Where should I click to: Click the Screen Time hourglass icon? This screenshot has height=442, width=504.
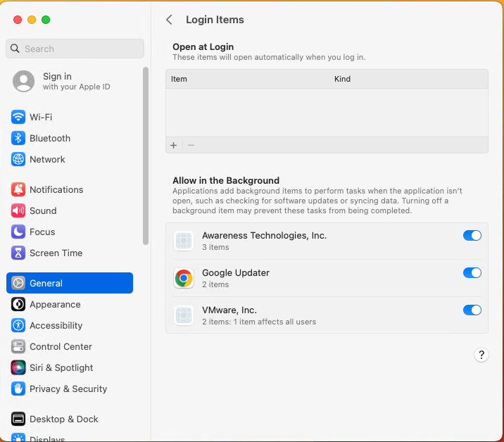[18, 253]
